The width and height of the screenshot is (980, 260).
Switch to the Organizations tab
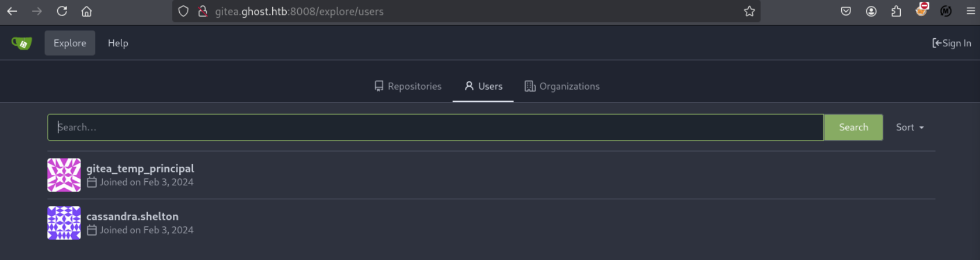tap(562, 86)
